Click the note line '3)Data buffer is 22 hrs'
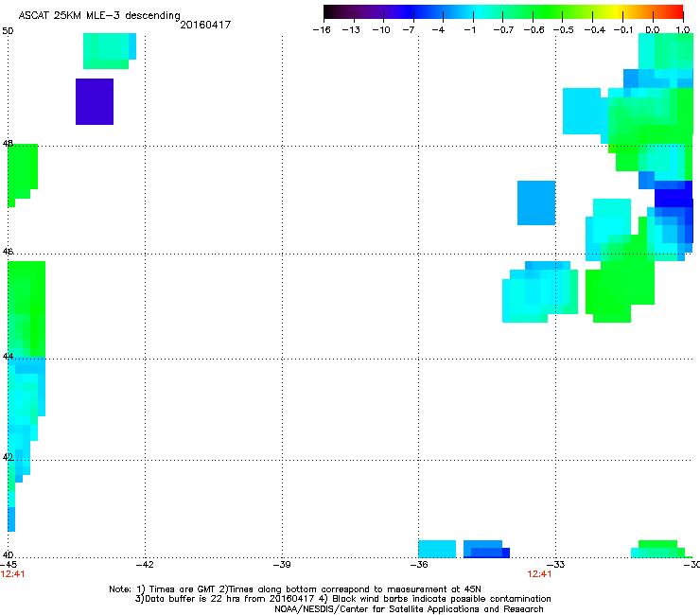Screen dimensions: 700x615 click(342, 599)
